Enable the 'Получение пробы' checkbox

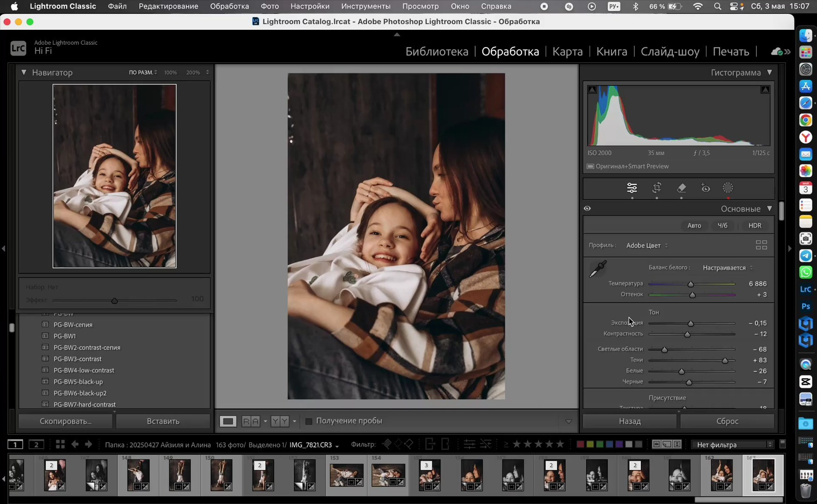pos(309,421)
